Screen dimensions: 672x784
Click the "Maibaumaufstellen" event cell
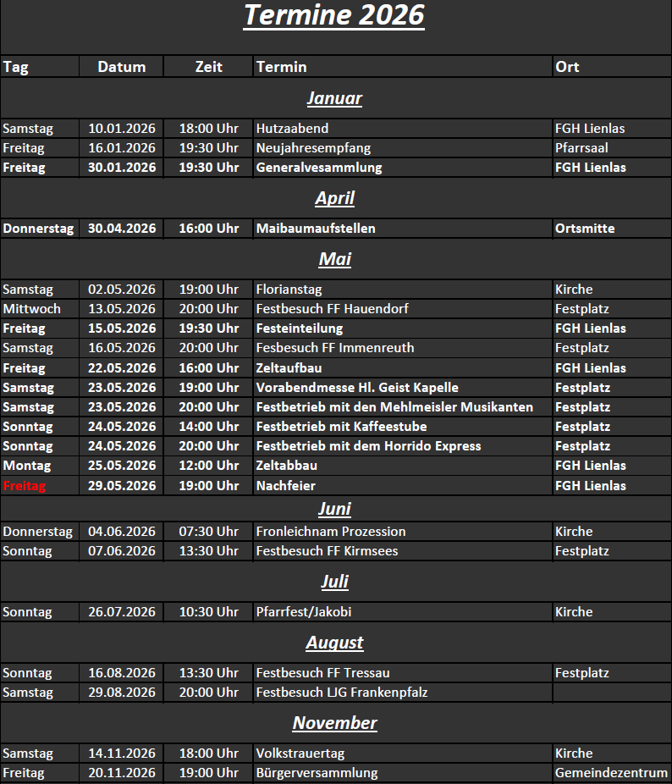[x=316, y=229]
